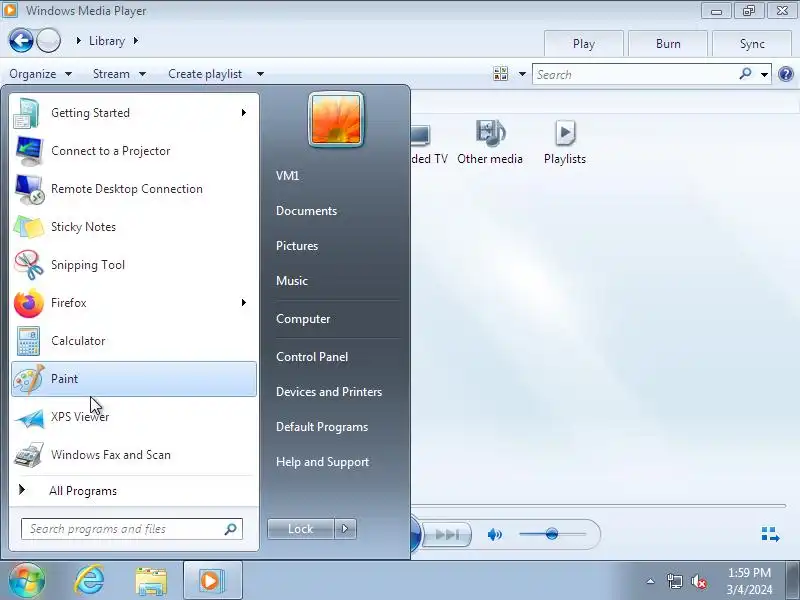Open XPS Viewer
Viewport: 800px width, 600px height.
coord(134,417)
